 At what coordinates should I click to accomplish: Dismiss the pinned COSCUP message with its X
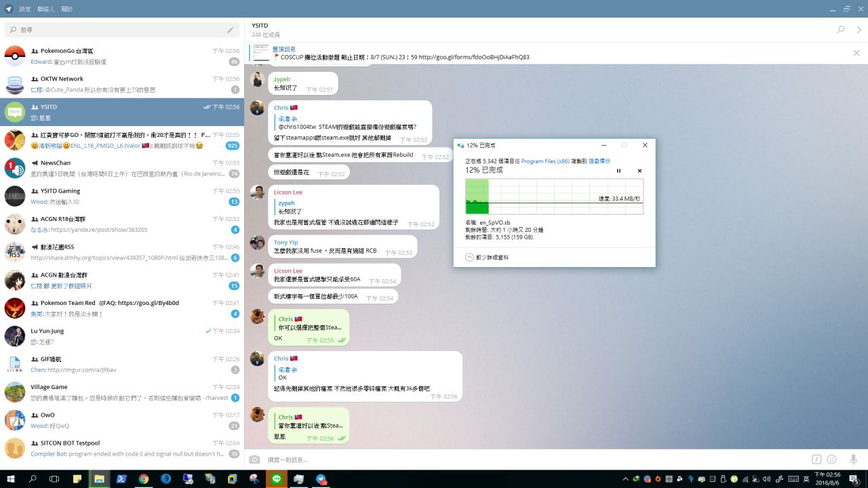pos(856,53)
